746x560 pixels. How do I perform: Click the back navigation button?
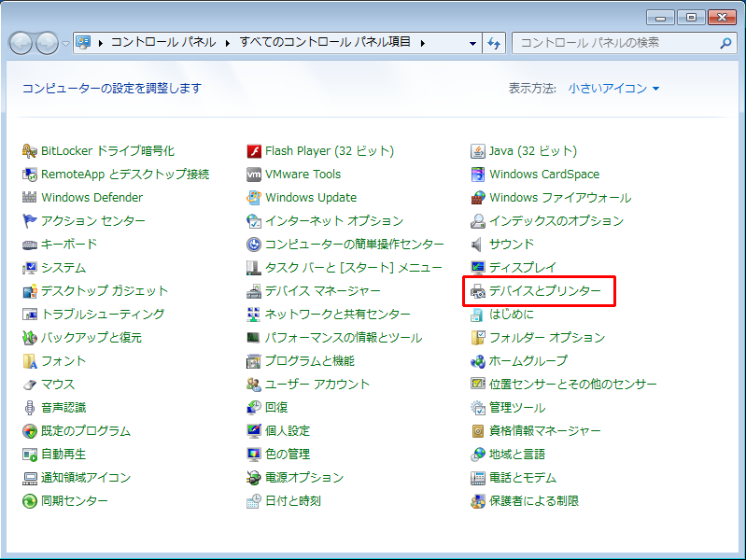tap(21, 44)
